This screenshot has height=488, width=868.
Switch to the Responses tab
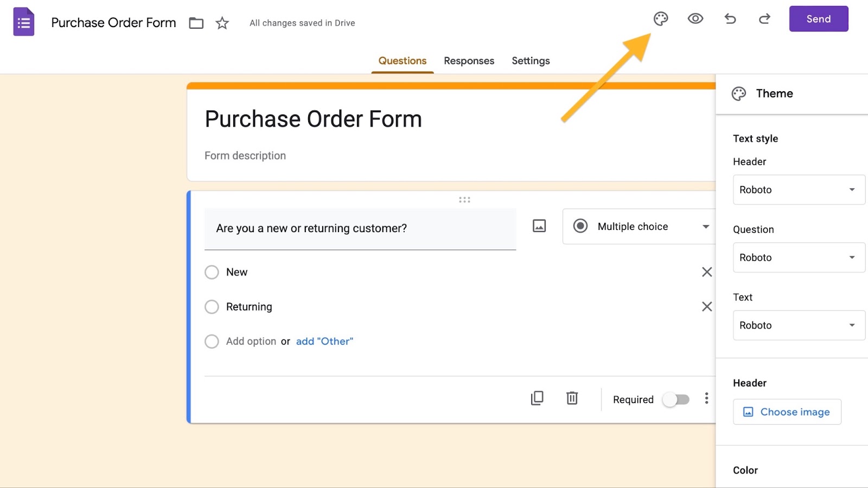coord(469,61)
